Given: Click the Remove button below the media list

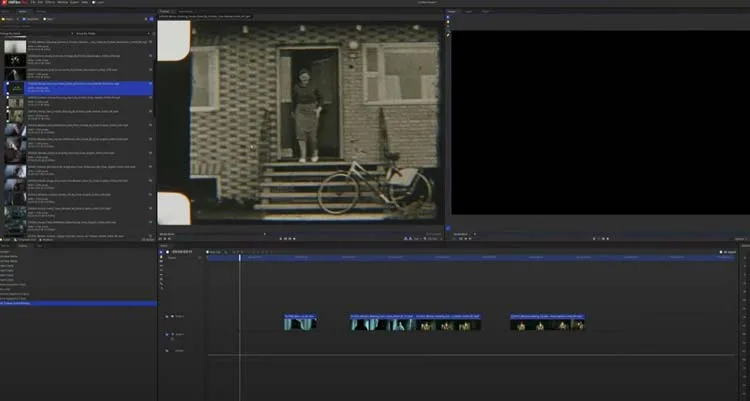Looking at the screenshot, I should [x=47, y=240].
